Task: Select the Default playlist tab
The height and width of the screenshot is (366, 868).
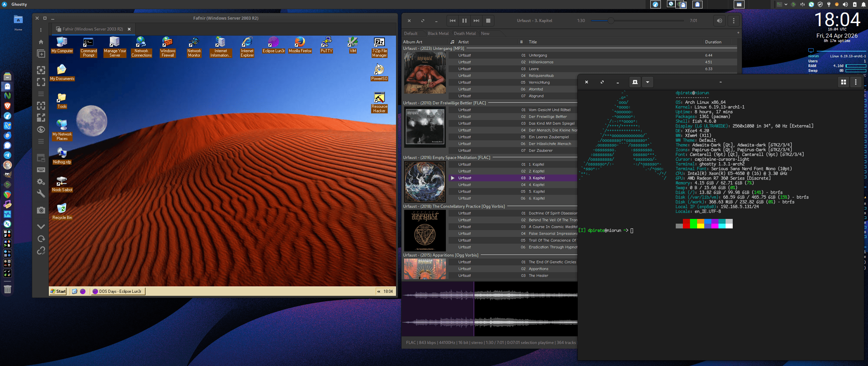Action: tap(411, 34)
